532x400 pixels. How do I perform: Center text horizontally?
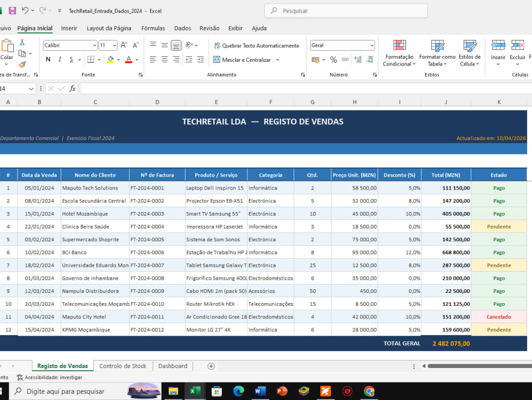[164, 60]
